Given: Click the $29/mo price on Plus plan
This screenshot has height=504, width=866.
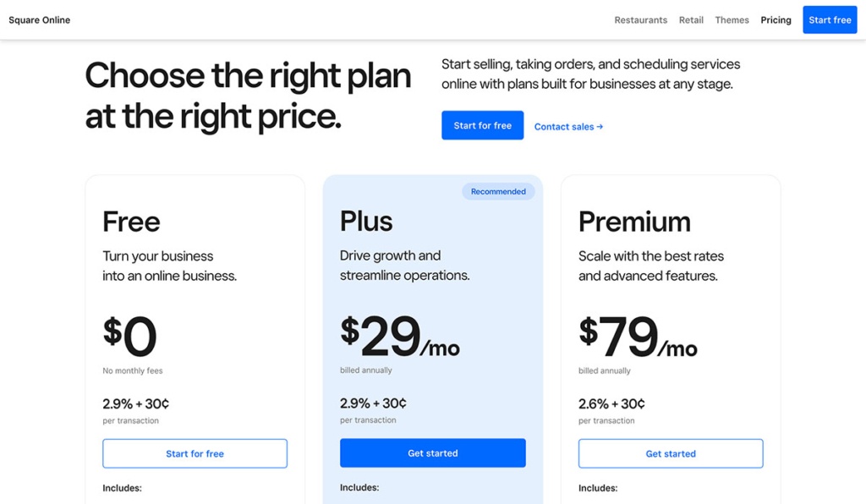Looking at the screenshot, I should point(399,334).
